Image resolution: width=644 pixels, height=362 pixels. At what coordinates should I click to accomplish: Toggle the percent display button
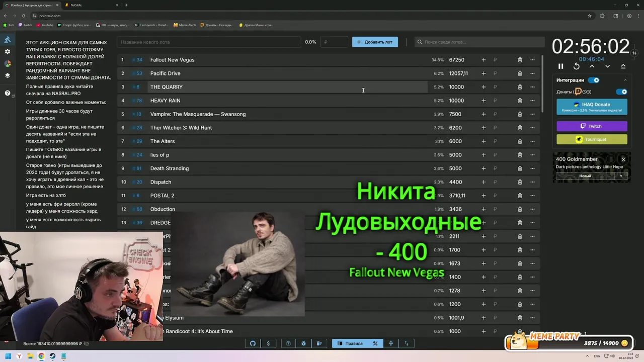click(375, 343)
